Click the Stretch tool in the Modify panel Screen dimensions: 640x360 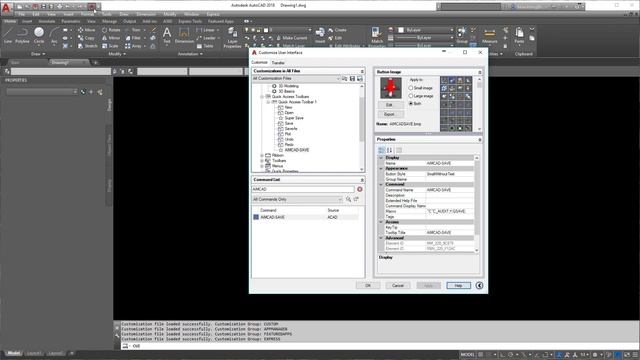click(x=87, y=46)
